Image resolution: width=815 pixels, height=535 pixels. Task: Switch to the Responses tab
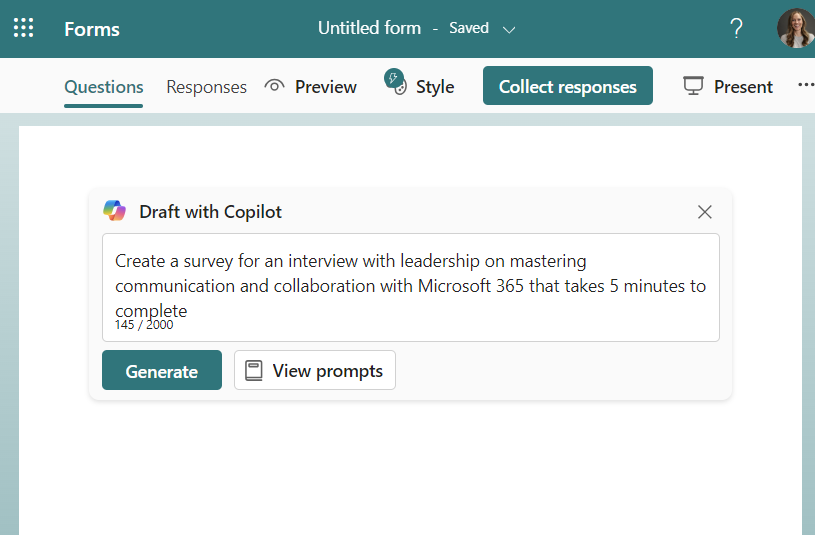[206, 87]
